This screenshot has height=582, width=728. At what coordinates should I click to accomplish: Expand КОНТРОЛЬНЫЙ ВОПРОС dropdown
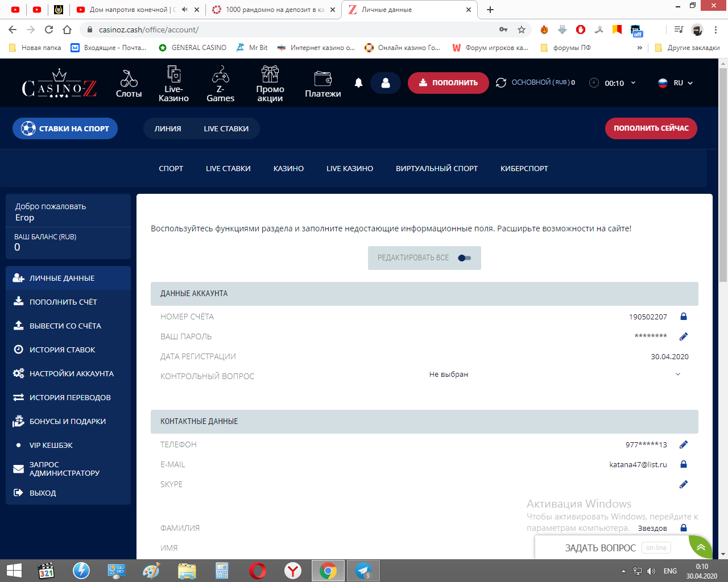pos(678,374)
